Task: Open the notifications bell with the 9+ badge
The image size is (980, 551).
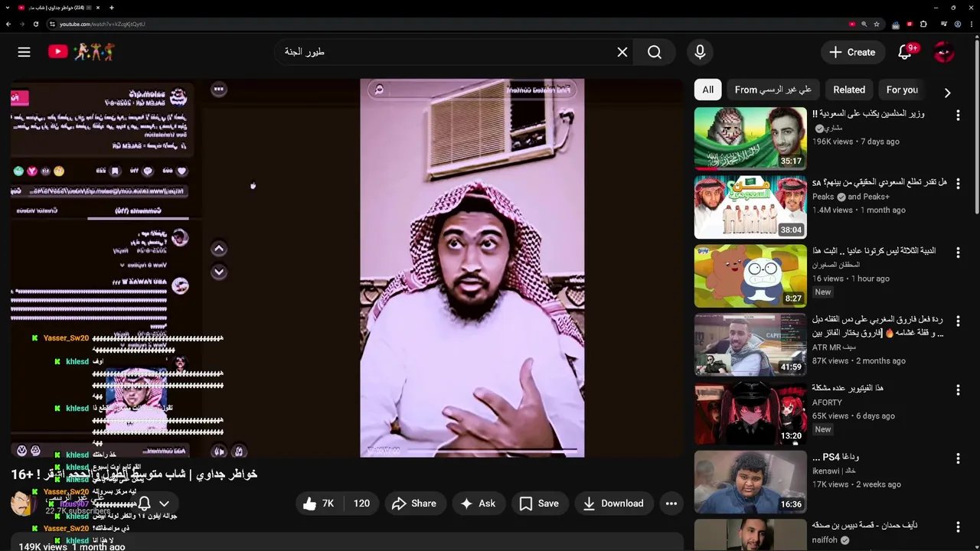Action: coord(906,52)
